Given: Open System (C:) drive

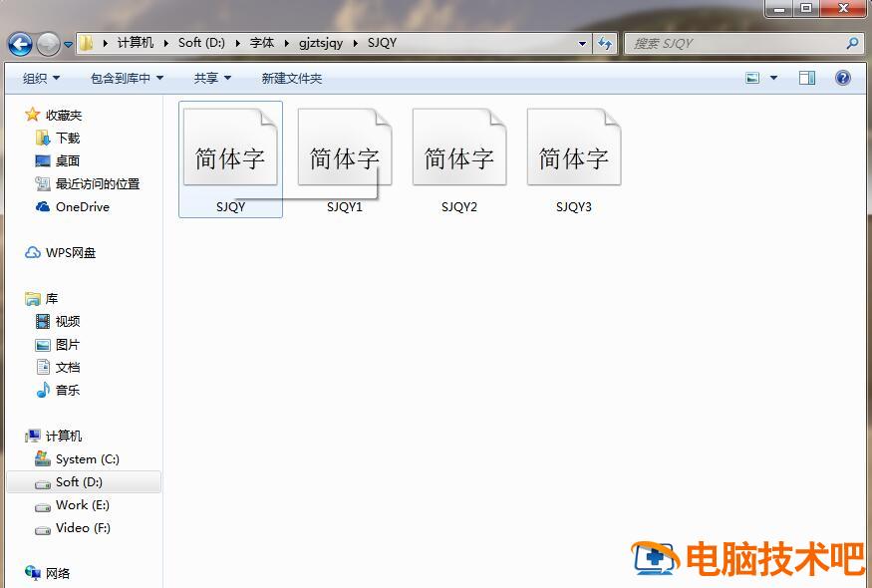Looking at the screenshot, I should [x=88, y=459].
